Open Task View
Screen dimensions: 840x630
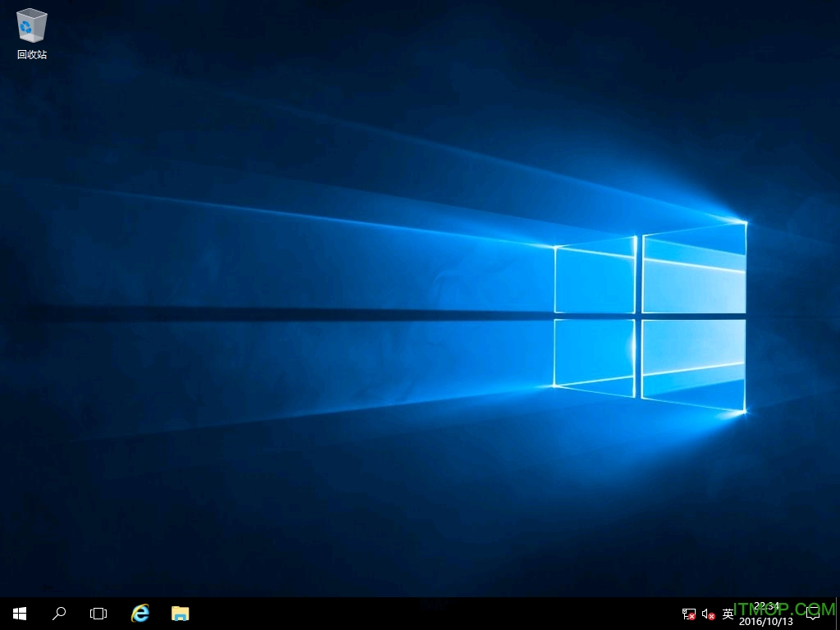[x=98, y=613]
